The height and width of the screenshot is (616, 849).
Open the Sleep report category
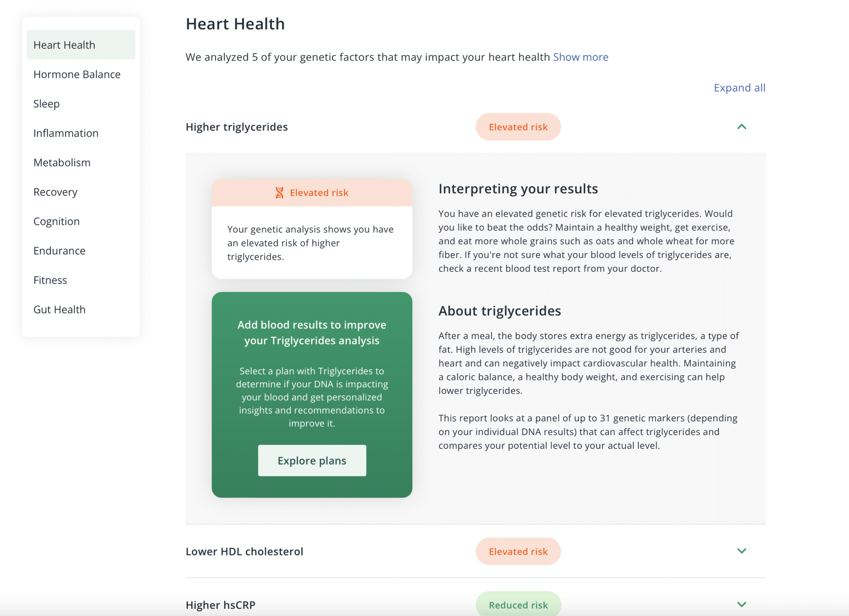(x=46, y=104)
